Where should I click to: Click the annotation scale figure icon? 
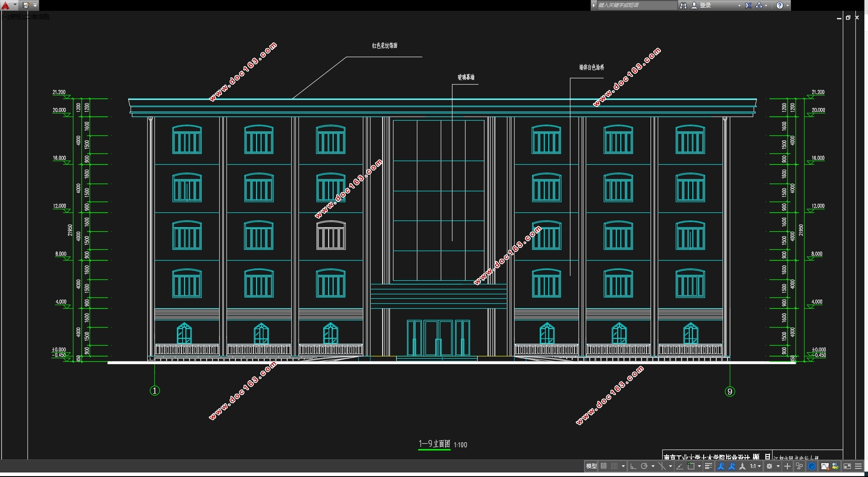coord(742,466)
